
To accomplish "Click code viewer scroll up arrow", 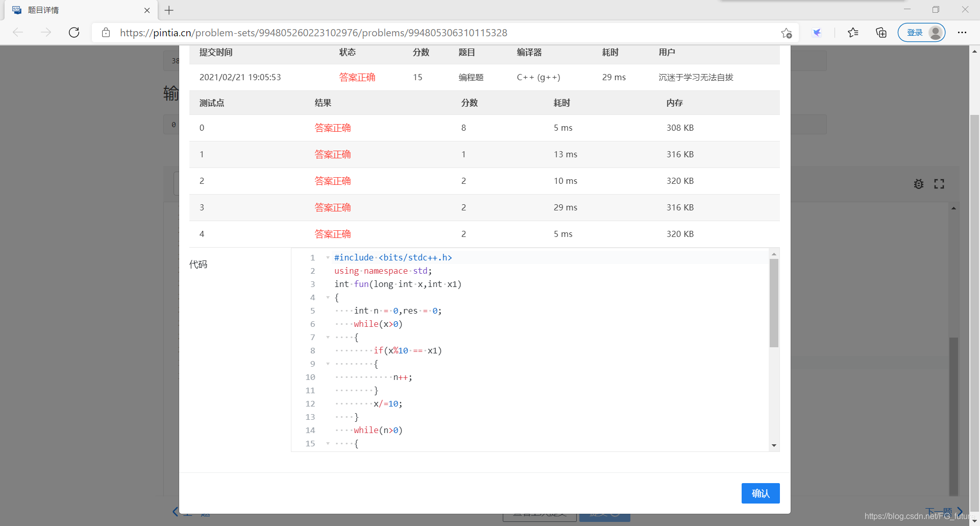I will tap(774, 254).
